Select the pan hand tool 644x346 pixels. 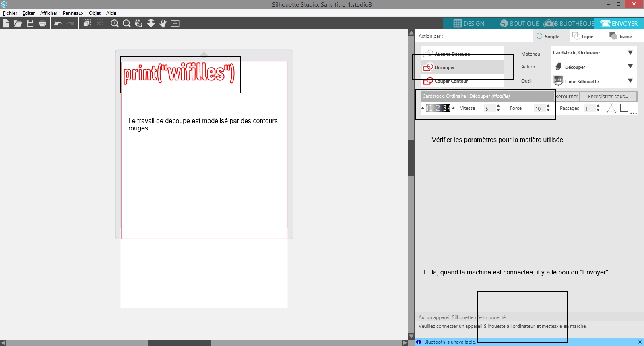tap(163, 23)
